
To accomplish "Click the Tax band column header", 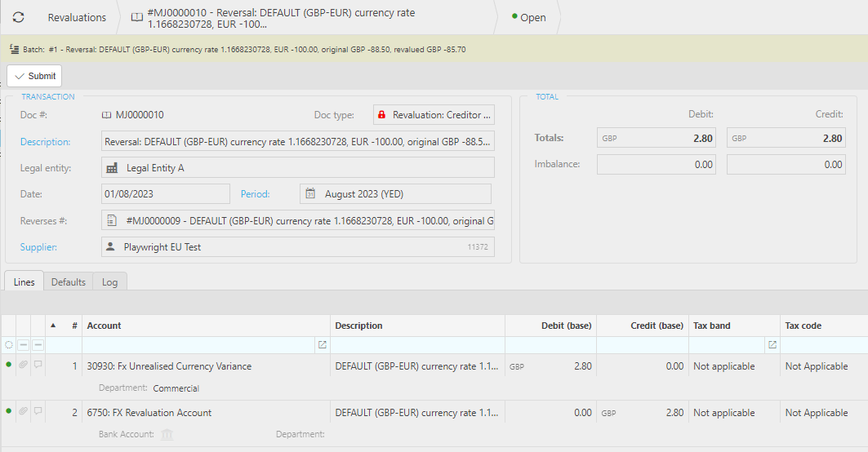I will pyautogui.click(x=735, y=326).
